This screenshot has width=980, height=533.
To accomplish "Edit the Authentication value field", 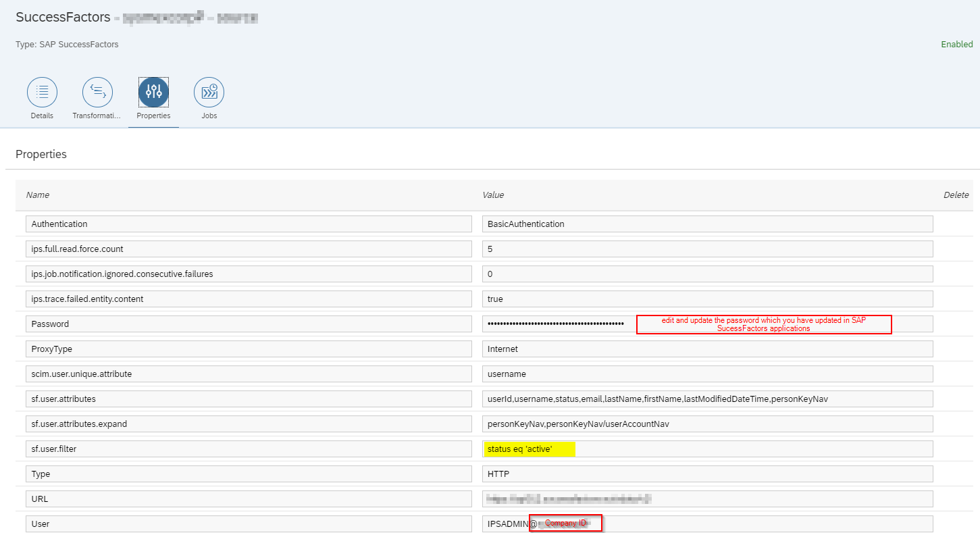I will 707,224.
